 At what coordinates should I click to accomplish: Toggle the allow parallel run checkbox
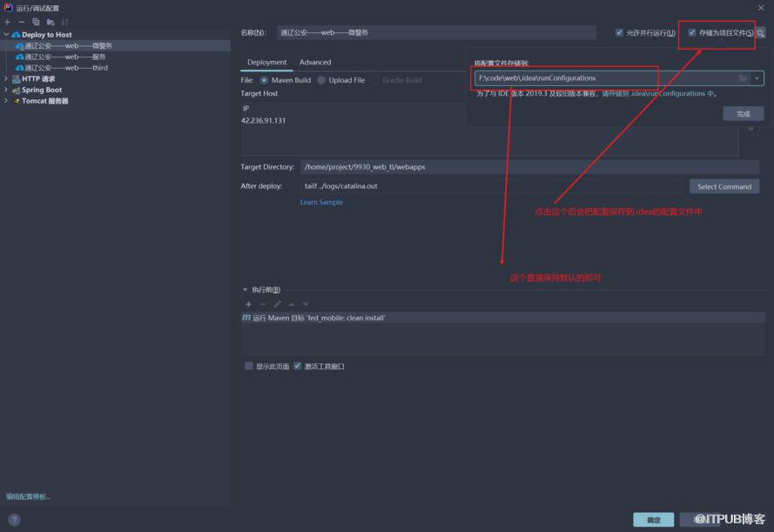pyautogui.click(x=619, y=32)
